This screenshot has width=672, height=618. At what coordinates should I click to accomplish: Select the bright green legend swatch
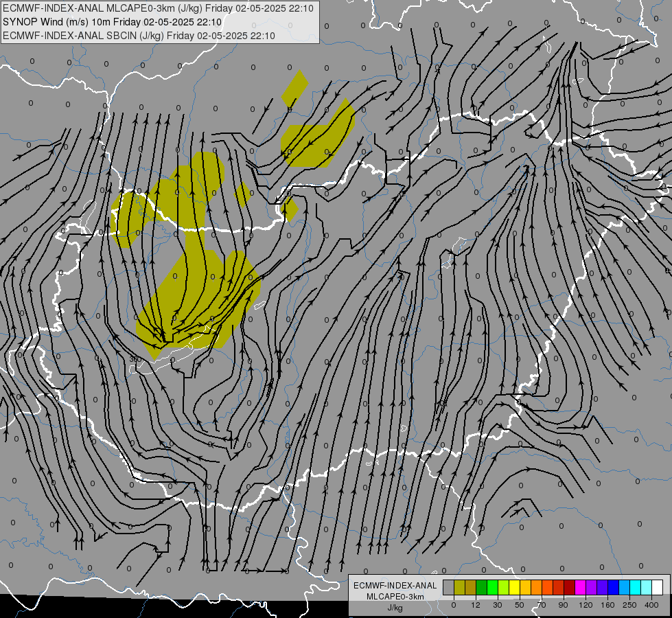click(492, 587)
